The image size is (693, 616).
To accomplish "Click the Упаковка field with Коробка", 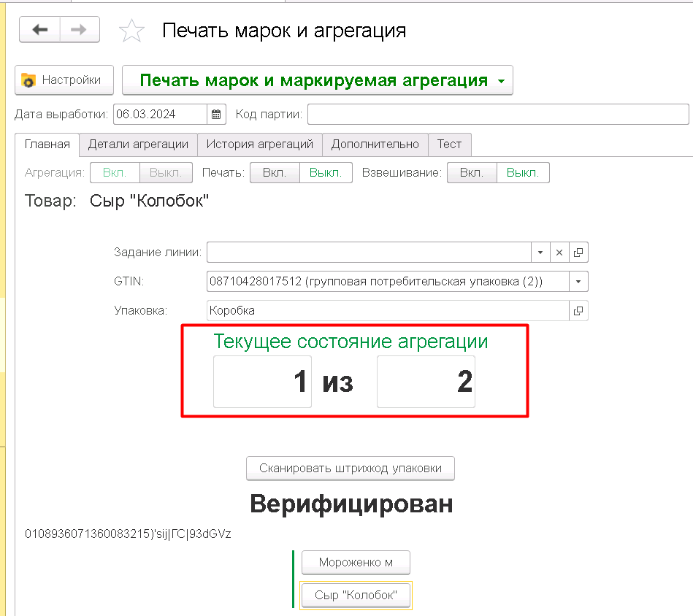I will (388, 311).
